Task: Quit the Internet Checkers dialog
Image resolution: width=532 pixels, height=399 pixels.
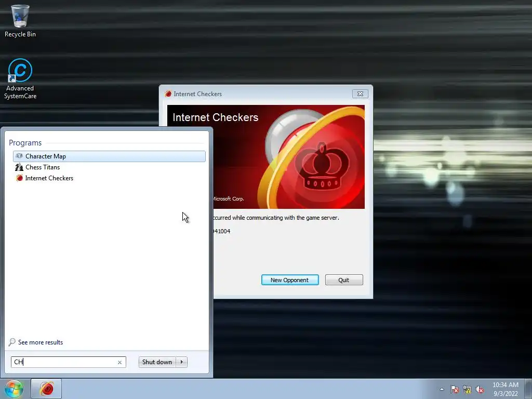Action: (344, 280)
